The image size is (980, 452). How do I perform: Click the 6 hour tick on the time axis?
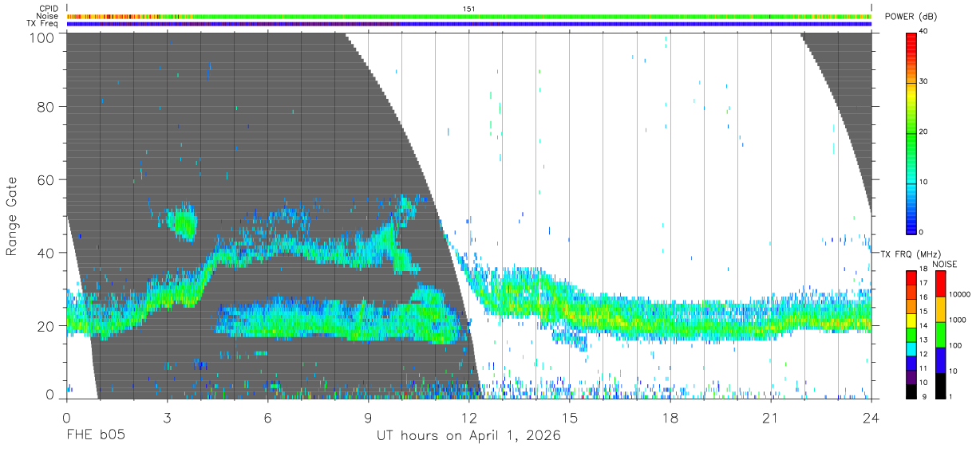(x=268, y=418)
